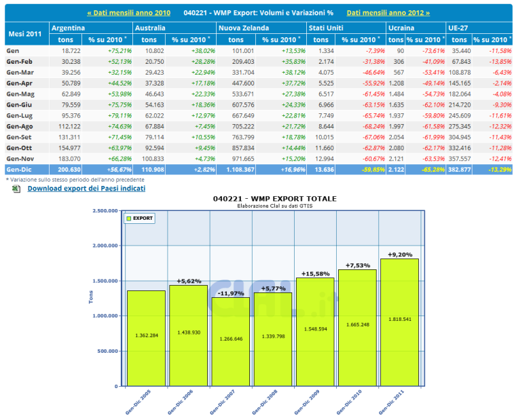Screen dimensions: 514x420
Task: Select the Argentina column header
Action: tap(68, 28)
